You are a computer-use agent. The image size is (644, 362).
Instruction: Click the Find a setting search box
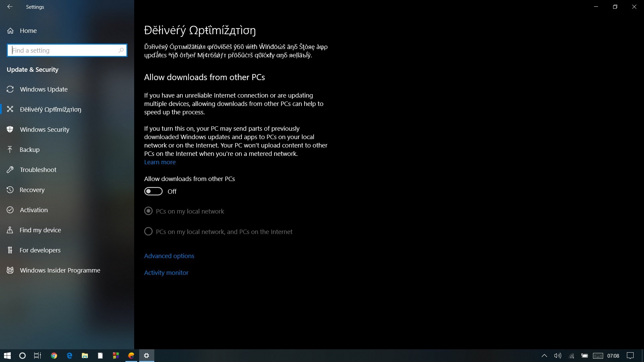coord(67,50)
